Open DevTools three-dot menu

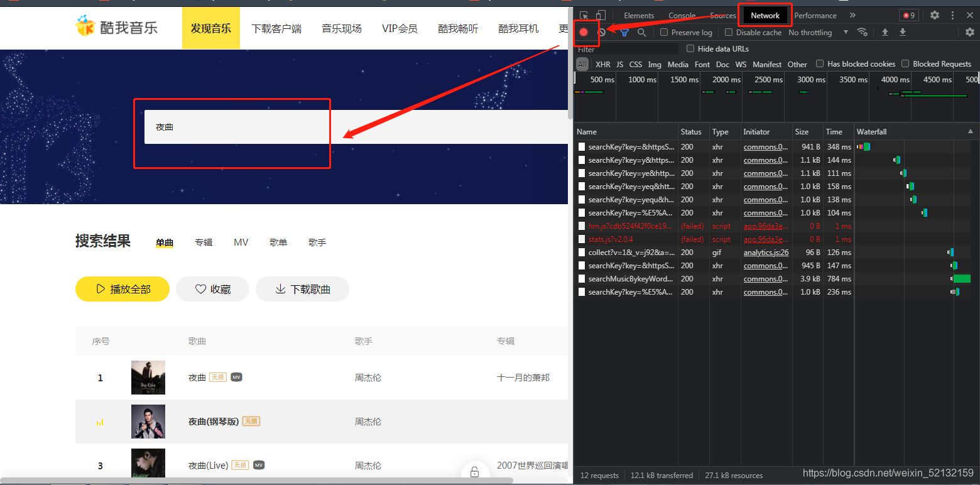tap(952, 15)
